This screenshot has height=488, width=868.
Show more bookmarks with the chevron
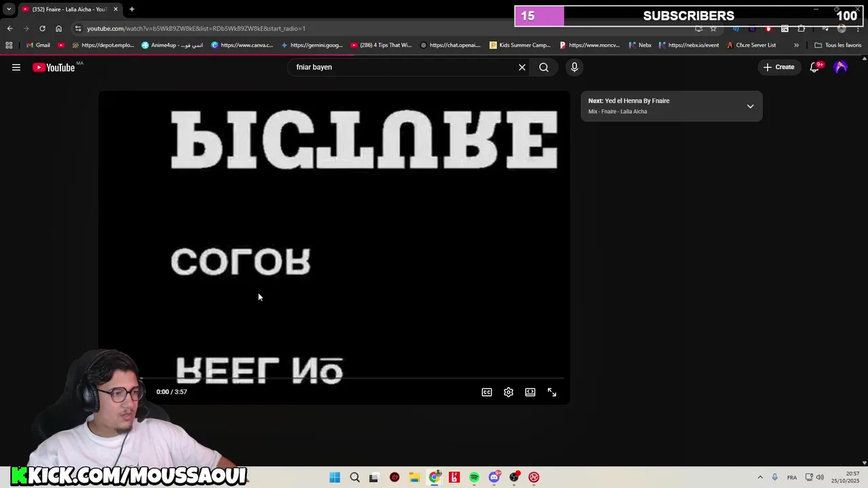click(x=796, y=45)
